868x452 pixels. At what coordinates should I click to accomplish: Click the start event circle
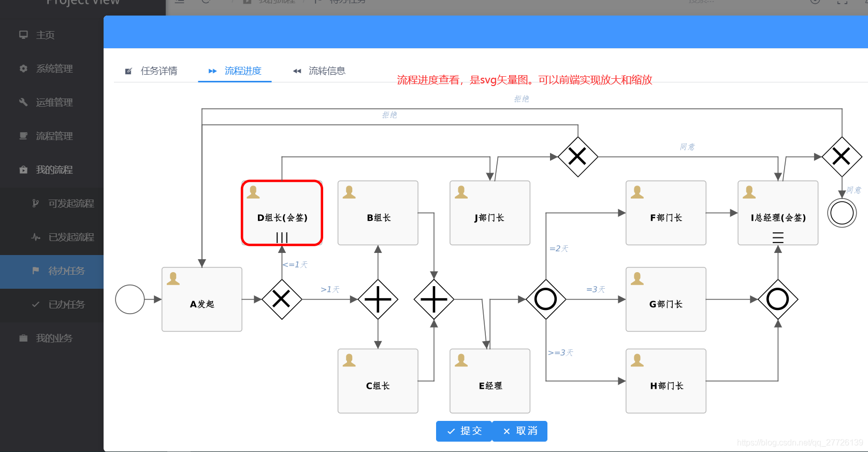point(130,299)
